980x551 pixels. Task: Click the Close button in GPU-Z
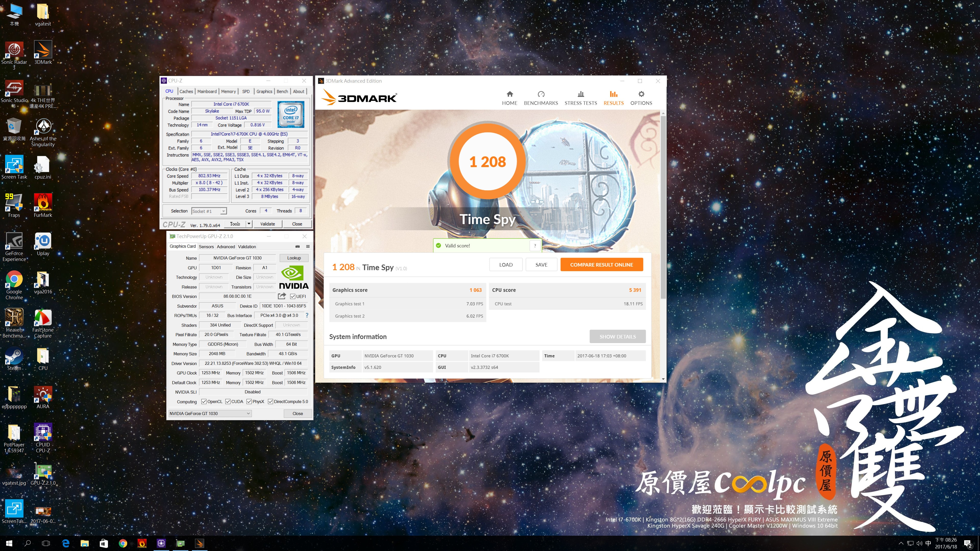click(298, 413)
